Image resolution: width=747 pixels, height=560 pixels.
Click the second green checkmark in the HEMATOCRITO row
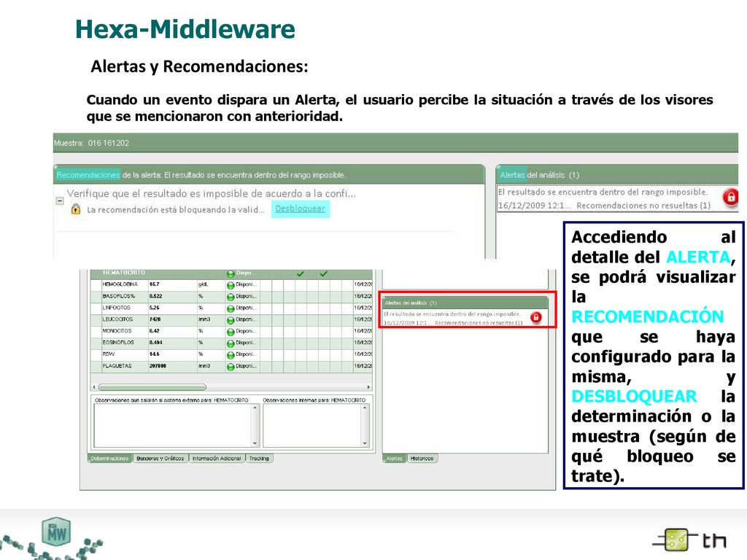click(x=323, y=273)
